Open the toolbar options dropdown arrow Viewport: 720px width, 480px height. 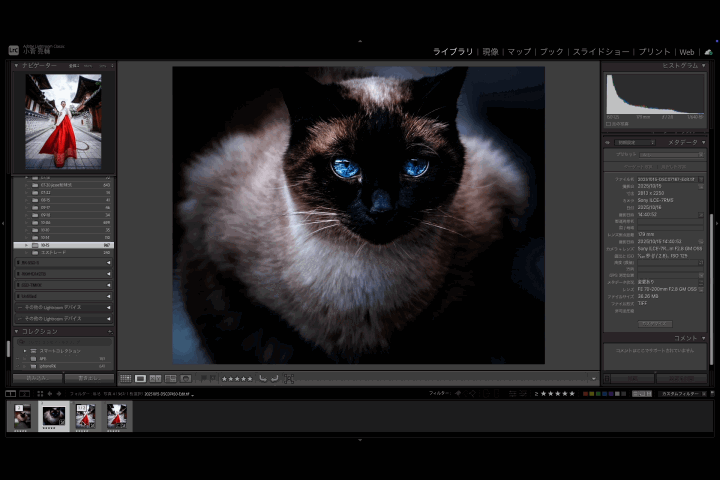click(593, 379)
